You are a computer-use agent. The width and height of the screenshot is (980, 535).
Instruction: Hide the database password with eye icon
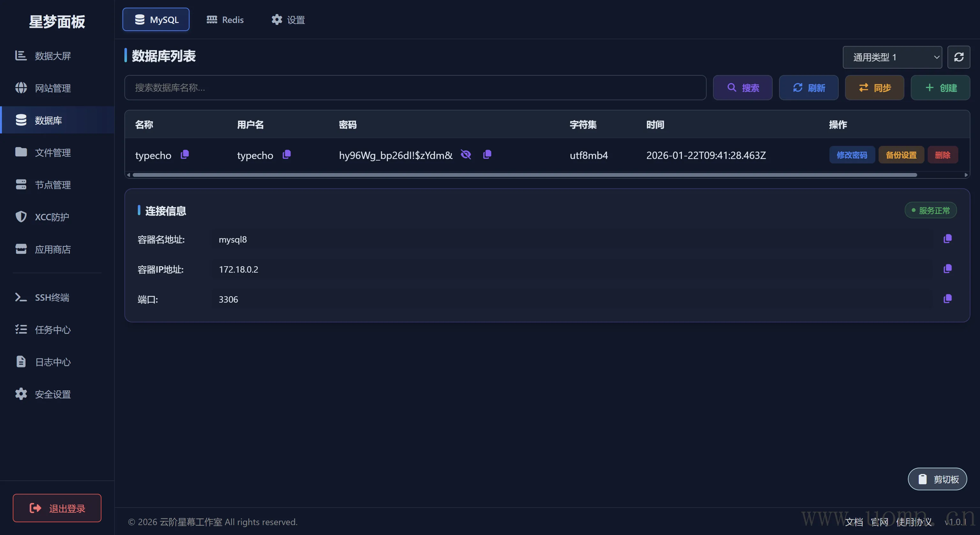(x=466, y=154)
